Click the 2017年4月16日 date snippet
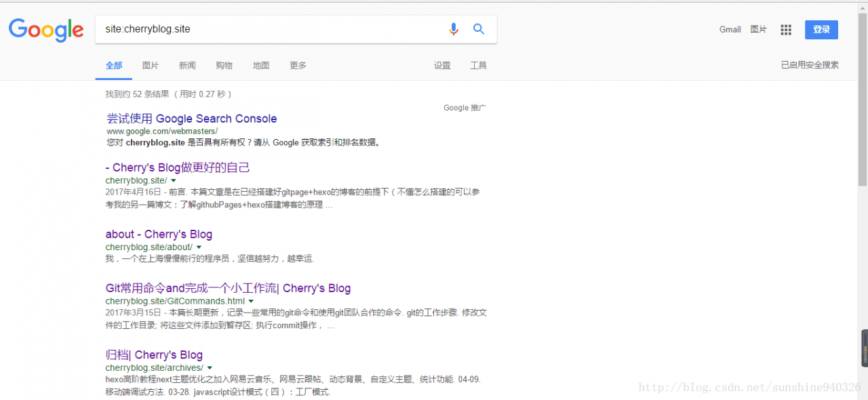 point(134,192)
